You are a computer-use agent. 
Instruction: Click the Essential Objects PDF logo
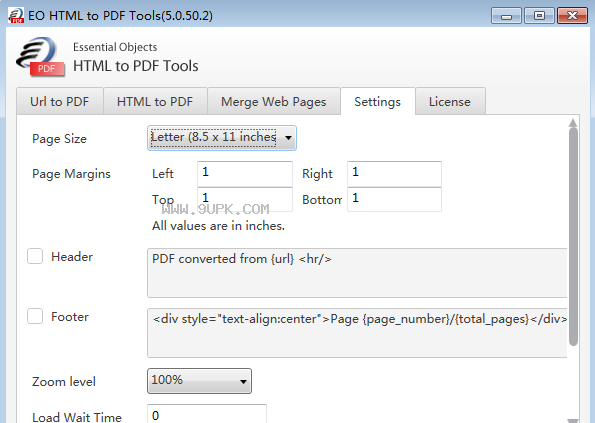click(40, 57)
